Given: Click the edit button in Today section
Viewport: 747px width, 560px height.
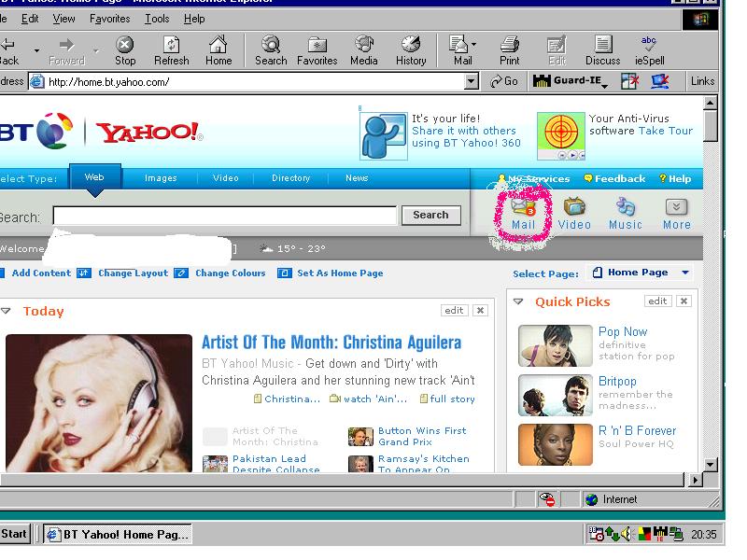Looking at the screenshot, I should [454, 311].
